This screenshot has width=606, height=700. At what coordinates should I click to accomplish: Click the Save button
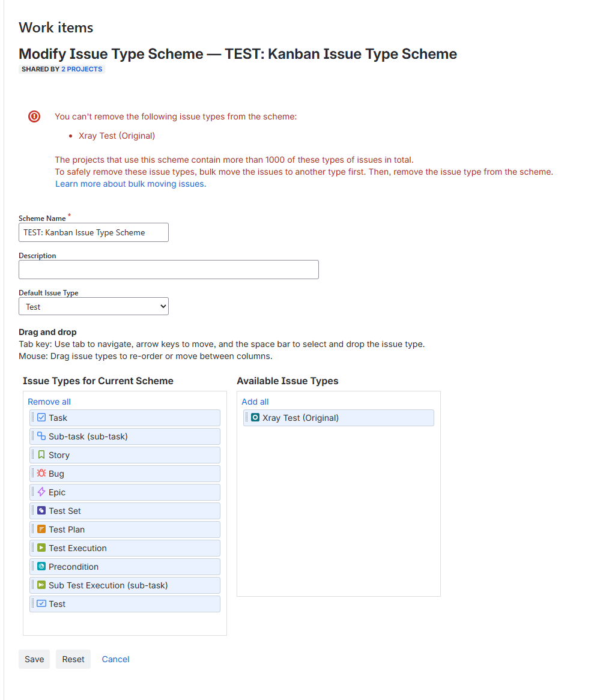[x=34, y=659]
